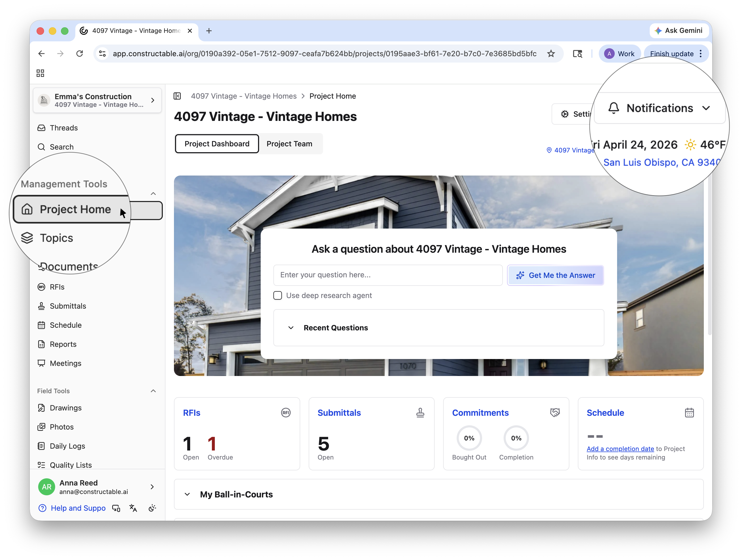The image size is (742, 560).
Task: Expand the Emma's Construction project switcher
Action: click(97, 100)
